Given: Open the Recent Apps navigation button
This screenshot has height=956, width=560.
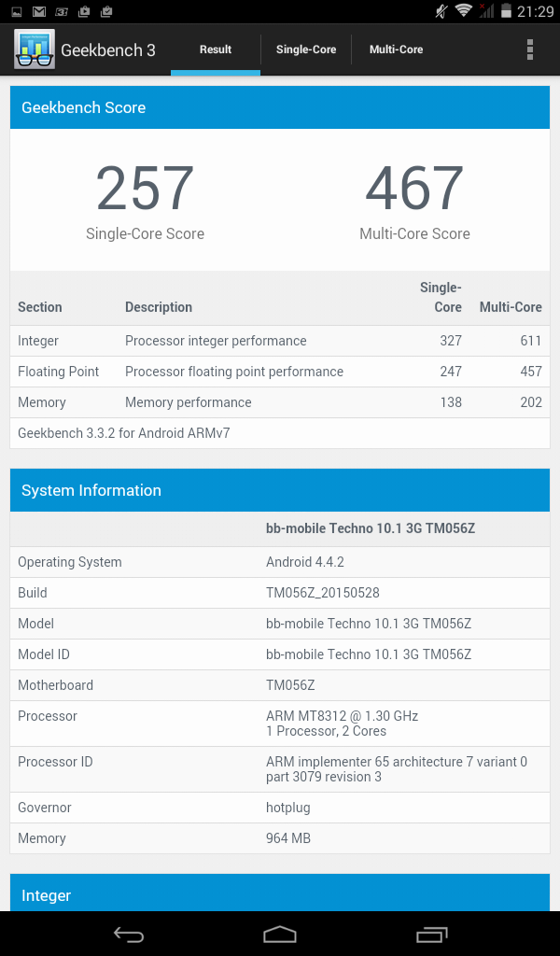Looking at the screenshot, I should [432, 934].
